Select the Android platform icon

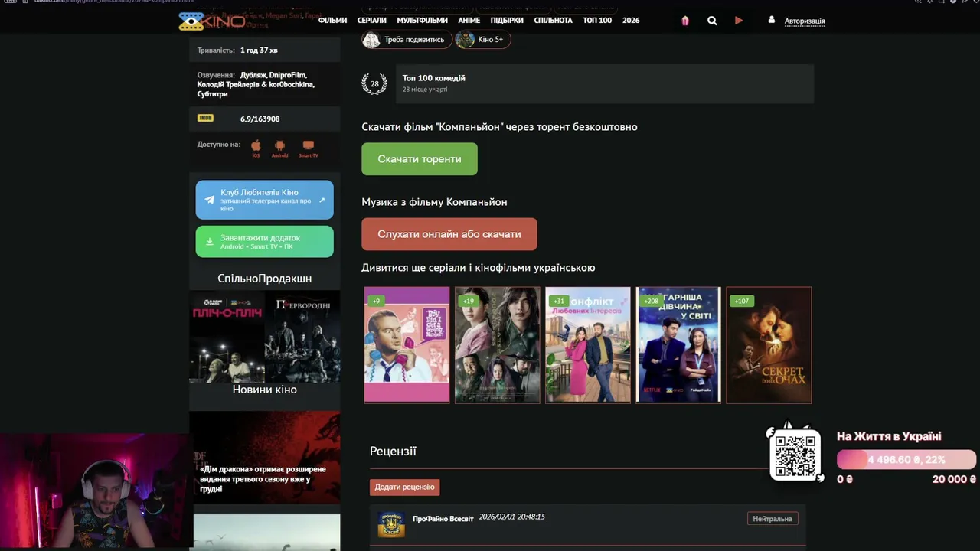[279, 145]
